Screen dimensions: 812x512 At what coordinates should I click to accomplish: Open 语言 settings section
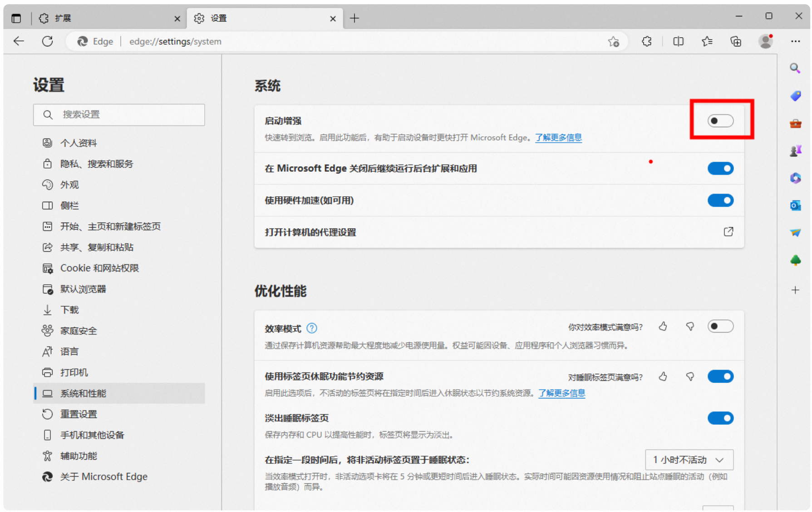[119, 352]
